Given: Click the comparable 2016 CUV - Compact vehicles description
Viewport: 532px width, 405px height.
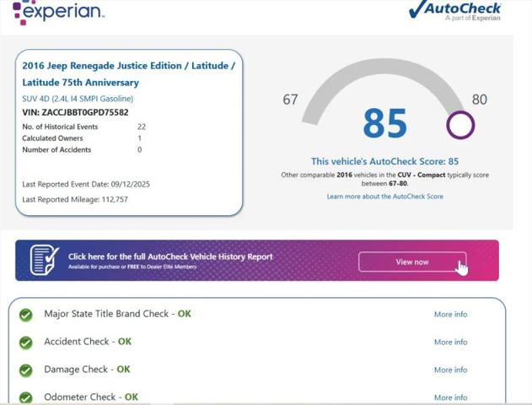Looking at the screenshot, I should [x=384, y=179].
